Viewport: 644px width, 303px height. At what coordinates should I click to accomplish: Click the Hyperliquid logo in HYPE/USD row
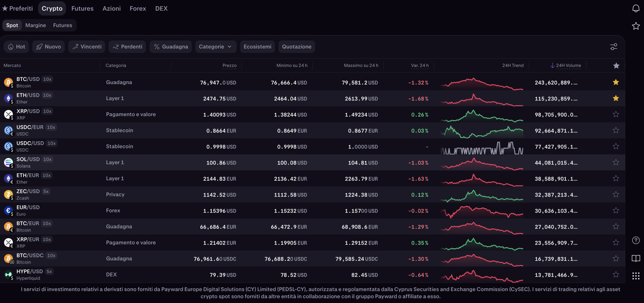(x=8, y=275)
